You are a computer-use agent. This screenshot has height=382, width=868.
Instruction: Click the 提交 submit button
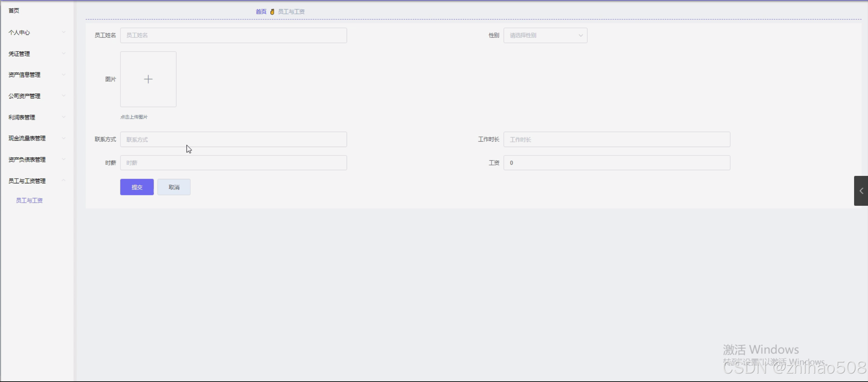(137, 187)
